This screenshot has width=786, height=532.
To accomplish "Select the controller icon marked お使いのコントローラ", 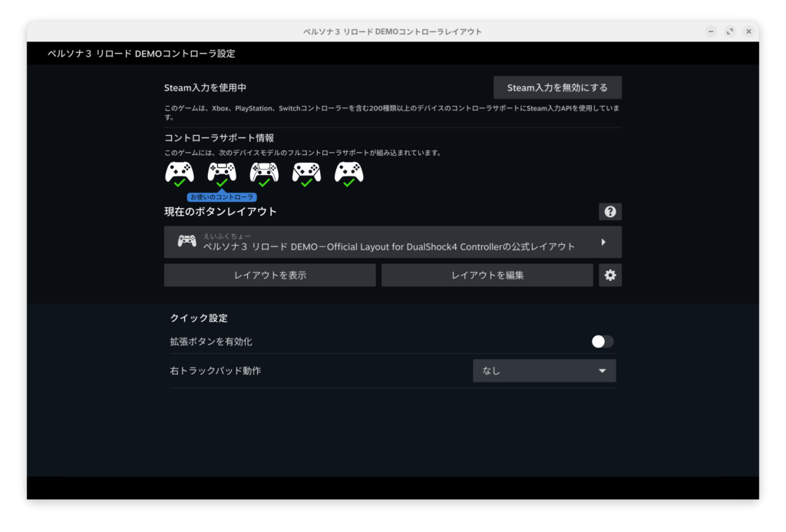I will point(222,171).
